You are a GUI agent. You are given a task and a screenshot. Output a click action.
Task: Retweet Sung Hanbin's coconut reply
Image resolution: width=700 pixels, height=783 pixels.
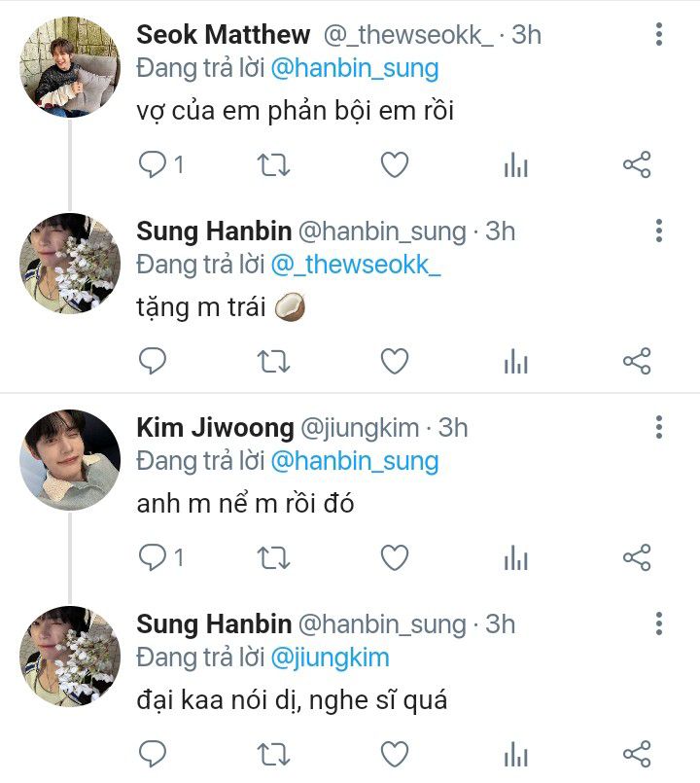pyautogui.click(x=273, y=362)
